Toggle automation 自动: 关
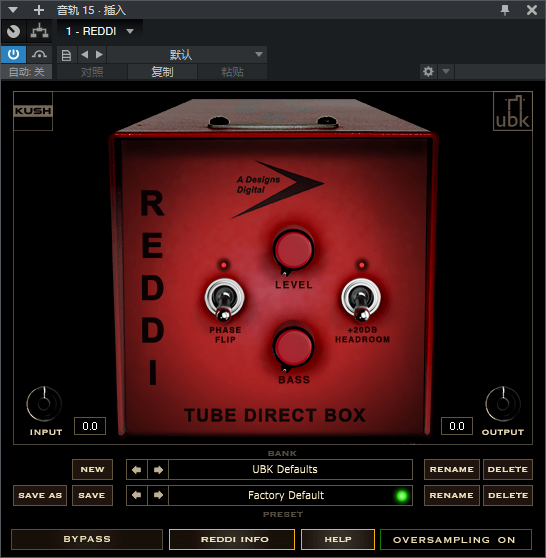The height and width of the screenshot is (558, 546). (x=26, y=72)
